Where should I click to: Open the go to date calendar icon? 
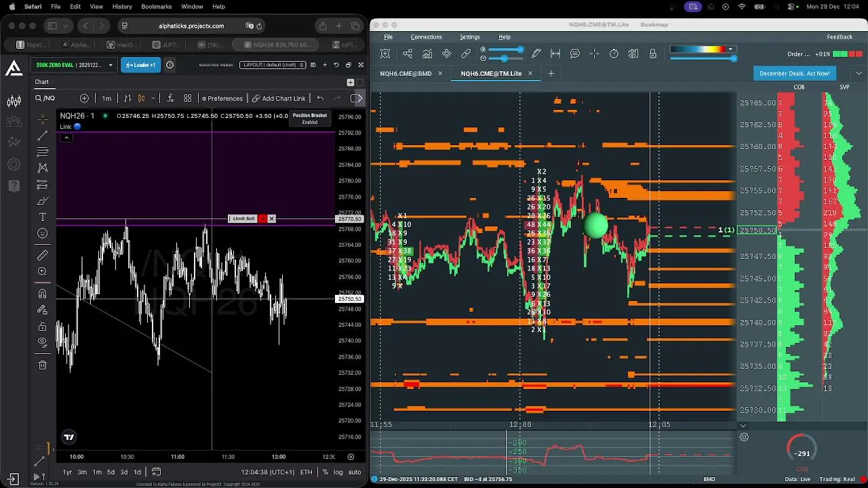156,472
